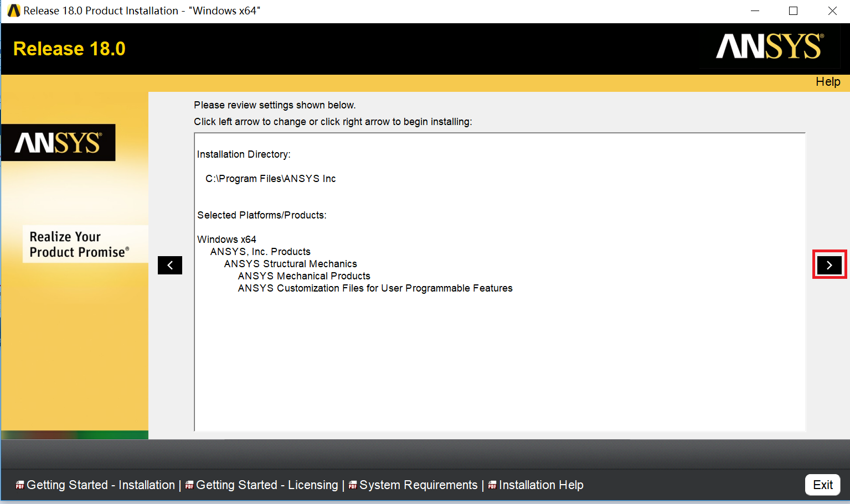Click the 'Selected Platforms/Products:' label
Viewport: 850px width, 504px height.
pyautogui.click(x=262, y=215)
